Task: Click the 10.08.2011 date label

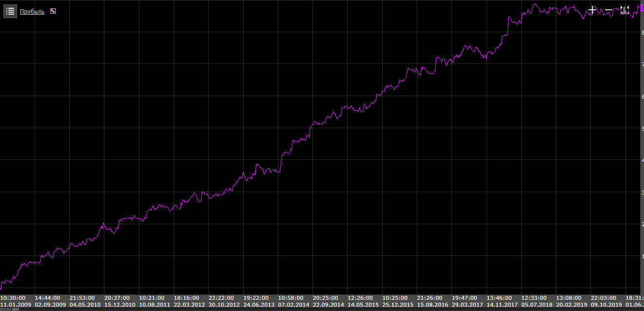Action: (155, 304)
